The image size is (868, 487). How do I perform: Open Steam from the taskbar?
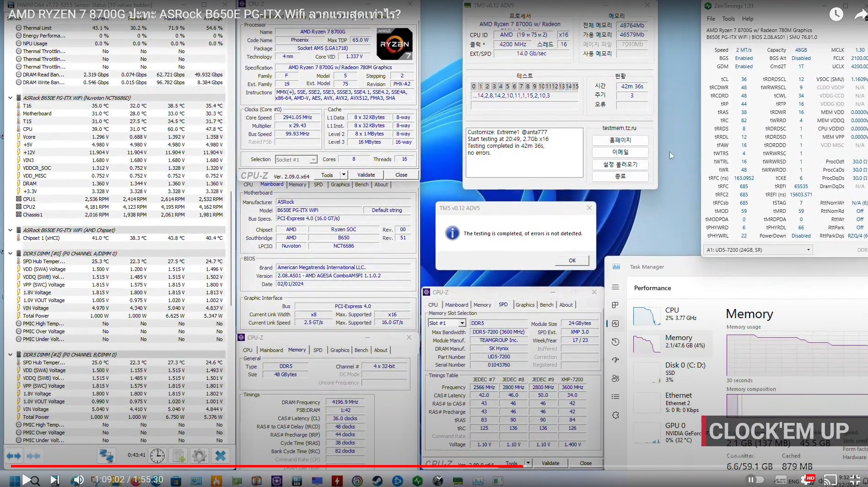click(x=377, y=481)
